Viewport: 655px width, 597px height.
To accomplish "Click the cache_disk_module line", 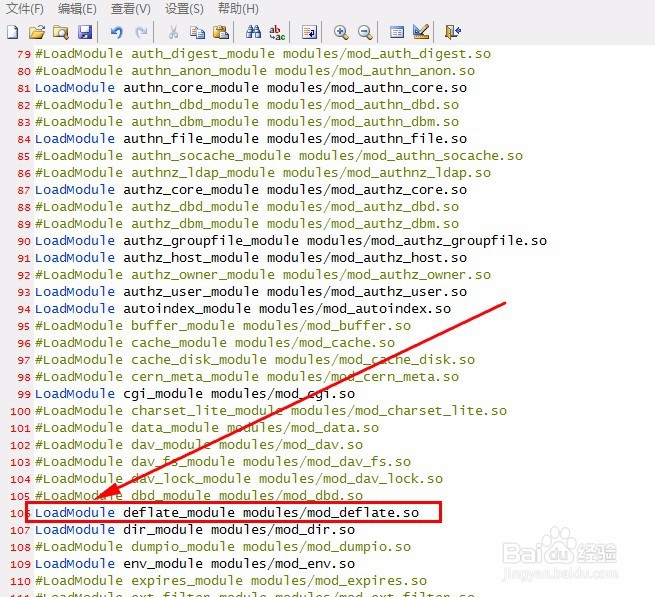I will click(255, 360).
